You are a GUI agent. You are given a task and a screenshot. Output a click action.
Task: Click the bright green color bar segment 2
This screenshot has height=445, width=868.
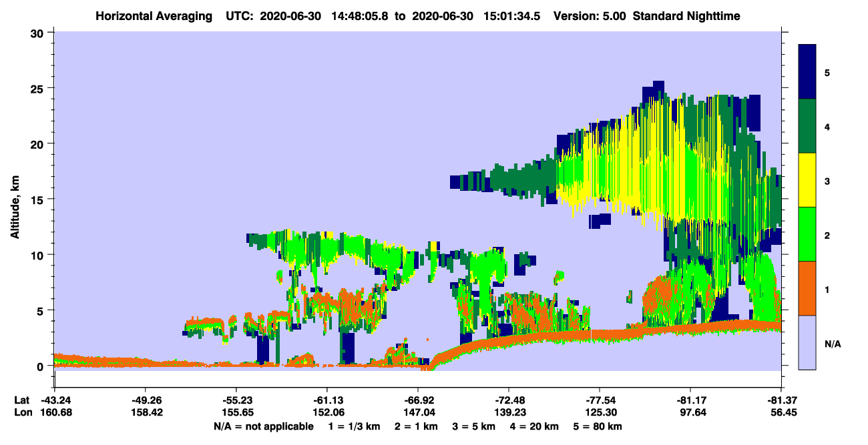tap(807, 234)
